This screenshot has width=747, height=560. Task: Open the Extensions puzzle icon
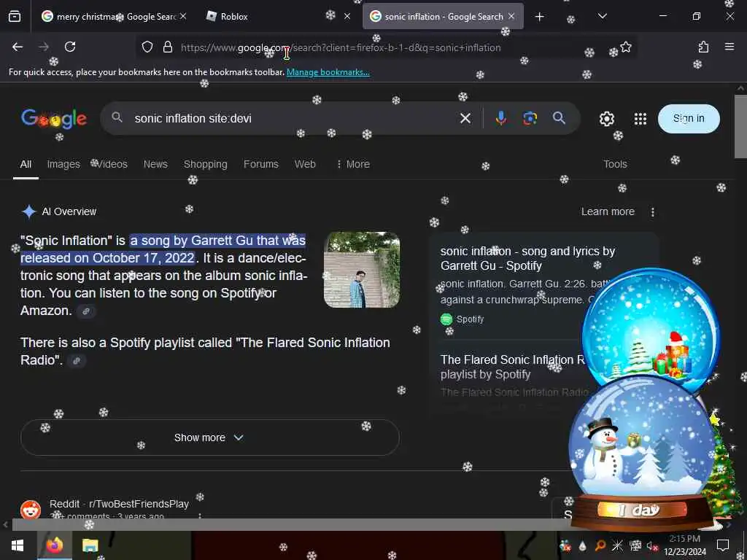pos(703,47)
